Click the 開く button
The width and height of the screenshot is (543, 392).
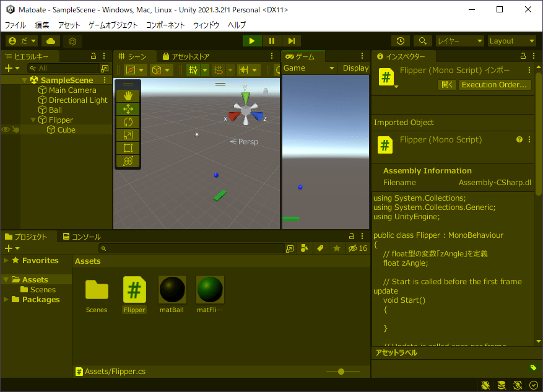[447, 84]
